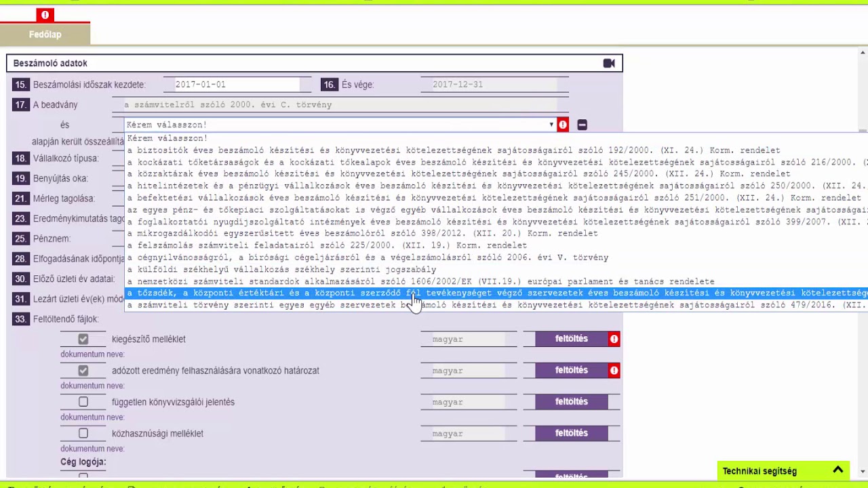Screen dimensions: 868x488
Task: Click the video camera icon in Beszámoló adatok header
Action: point(609,63)
